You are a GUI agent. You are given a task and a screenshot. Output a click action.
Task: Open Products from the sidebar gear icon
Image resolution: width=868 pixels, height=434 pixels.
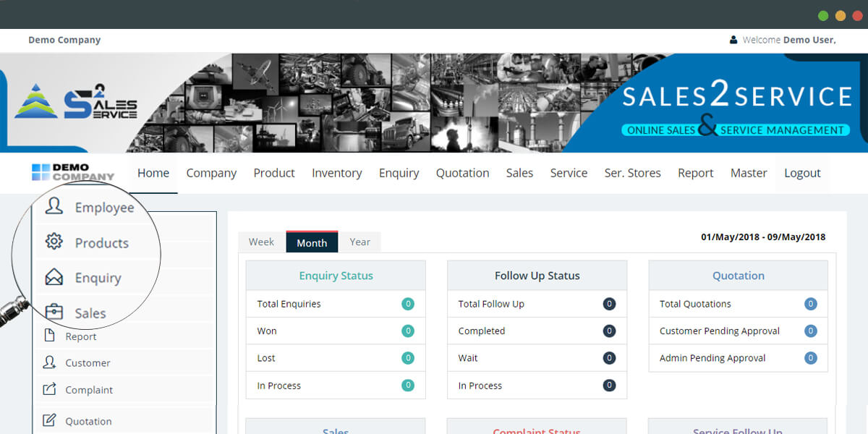[53, 243]
